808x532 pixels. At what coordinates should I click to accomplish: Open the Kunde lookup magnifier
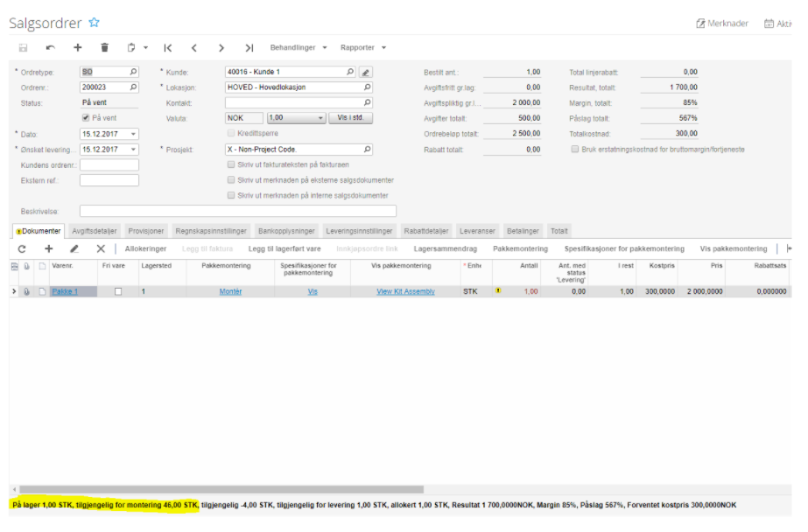[350, 72]
